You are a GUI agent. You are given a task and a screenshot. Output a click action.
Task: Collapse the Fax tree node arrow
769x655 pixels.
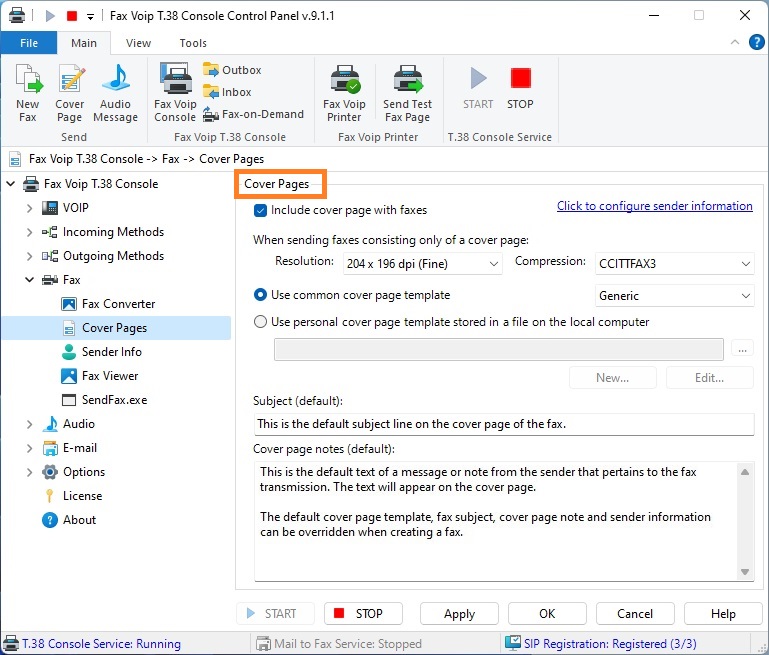click(x=29, y=280)
